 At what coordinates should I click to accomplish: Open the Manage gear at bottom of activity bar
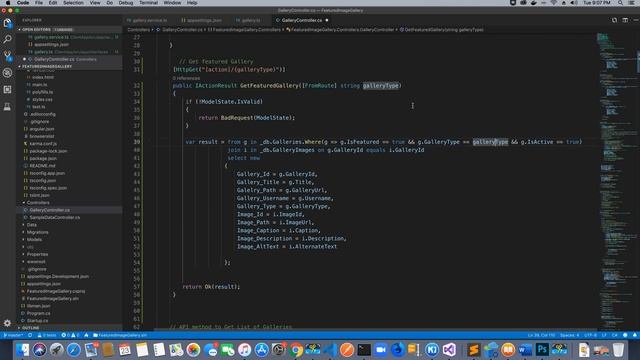point(7,323)
